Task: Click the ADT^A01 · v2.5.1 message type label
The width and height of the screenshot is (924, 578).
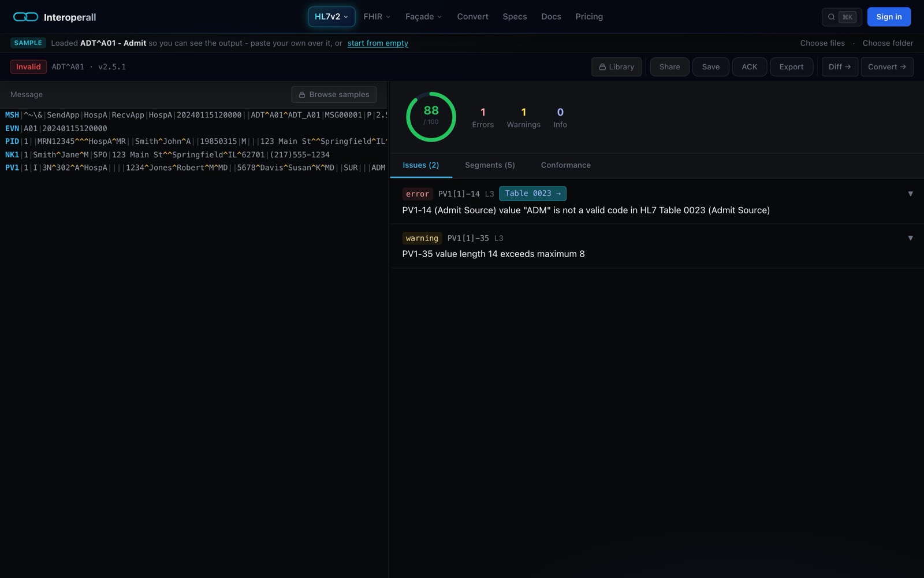Action: (88, 67)
